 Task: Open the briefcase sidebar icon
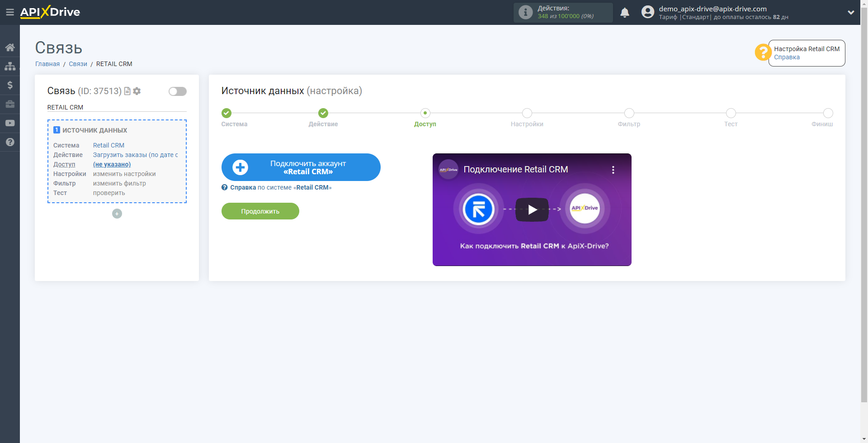pos(10,104)
